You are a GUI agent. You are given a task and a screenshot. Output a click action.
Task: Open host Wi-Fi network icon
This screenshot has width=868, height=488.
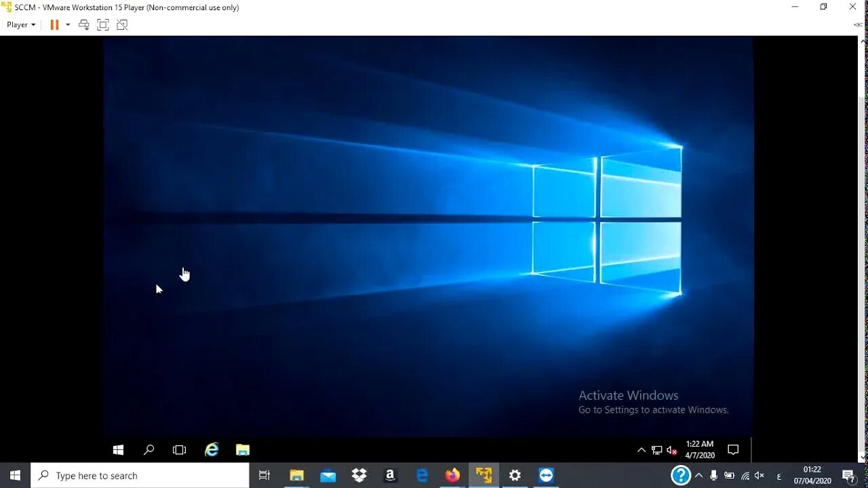pyautogui.click(x=745, y=475)
